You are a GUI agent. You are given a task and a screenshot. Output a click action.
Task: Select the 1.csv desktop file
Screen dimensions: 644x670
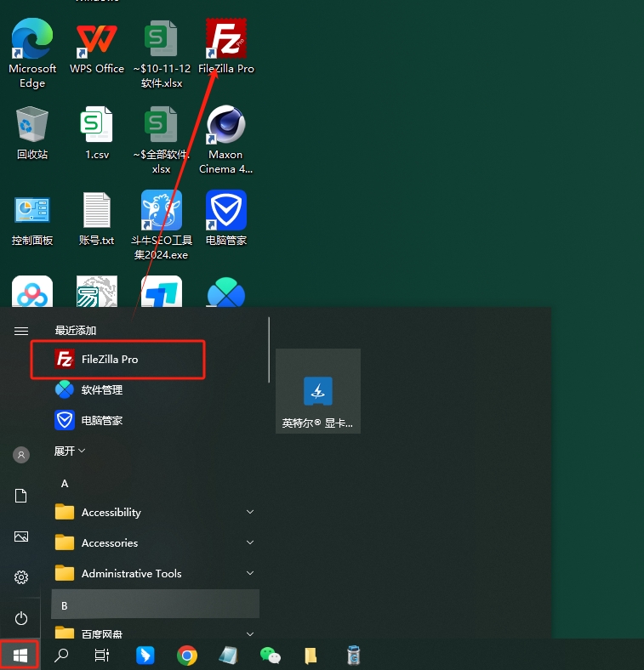[97, 133]
